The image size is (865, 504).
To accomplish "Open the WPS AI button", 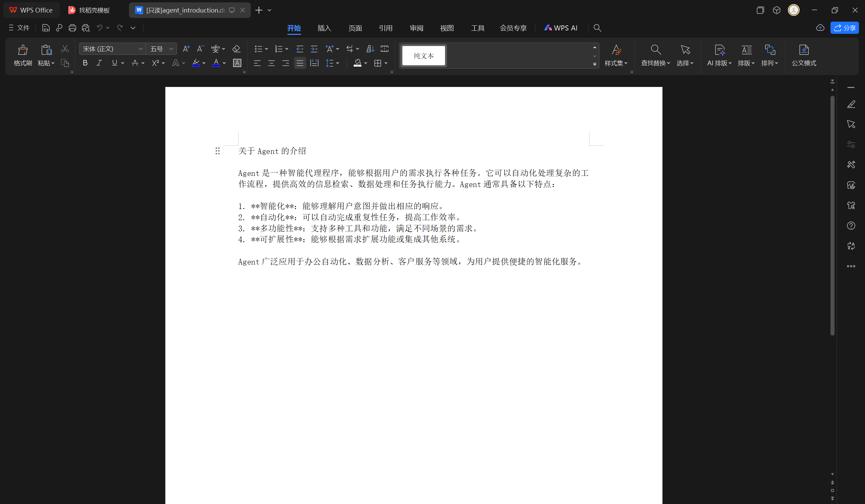I will coord(561,28).
